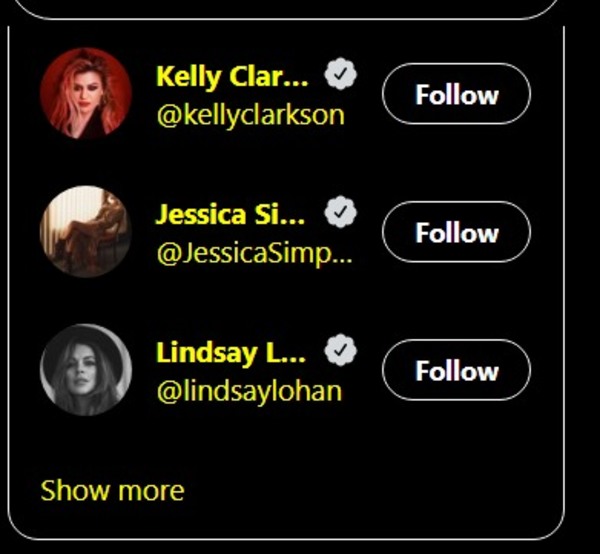Click Kelly Clarkson's verified badge icon
600x554 pixels.
pos(340,74)
